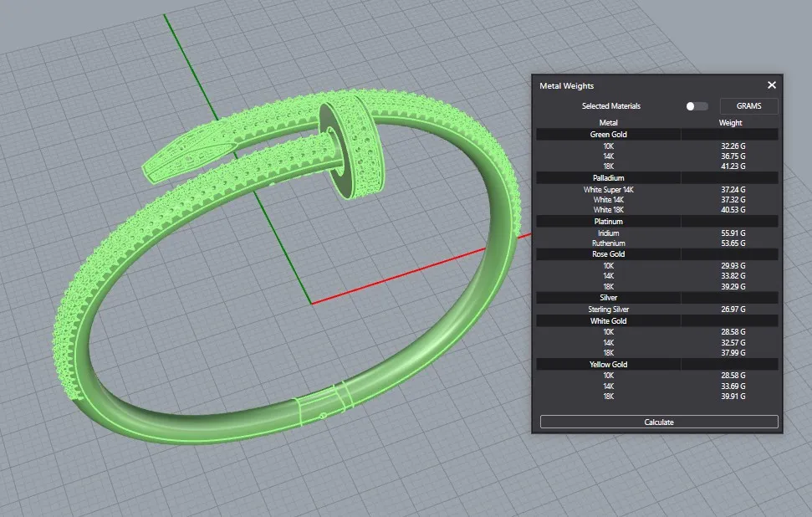Image resolution: width=812 pixels, height=517 pixels.
Task: Select the Palladium category row
Action: [x=657, y=178]
